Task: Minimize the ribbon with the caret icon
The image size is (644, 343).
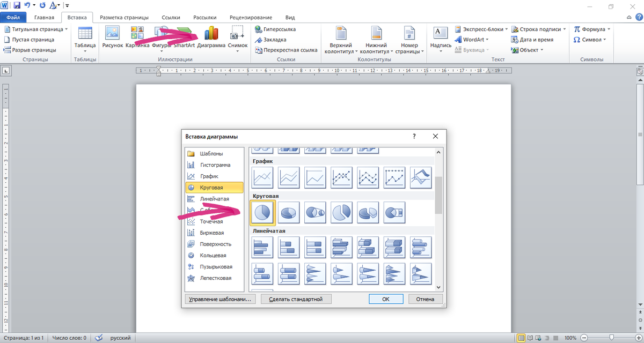Action: point(629,18)
